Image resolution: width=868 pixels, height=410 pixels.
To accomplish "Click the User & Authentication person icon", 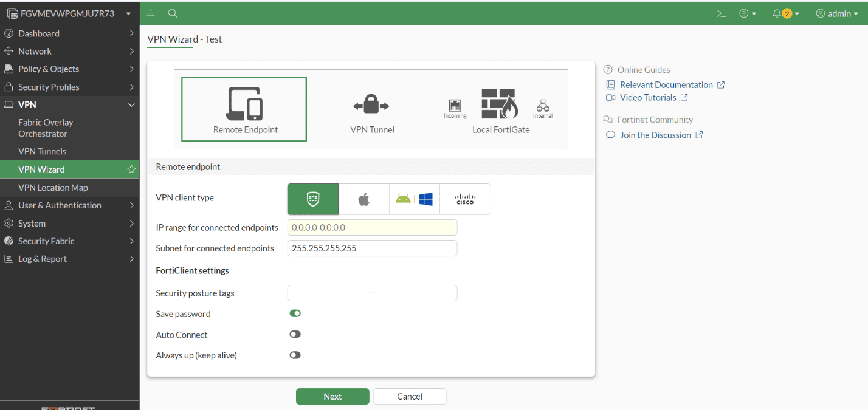I will pos(9,205).
